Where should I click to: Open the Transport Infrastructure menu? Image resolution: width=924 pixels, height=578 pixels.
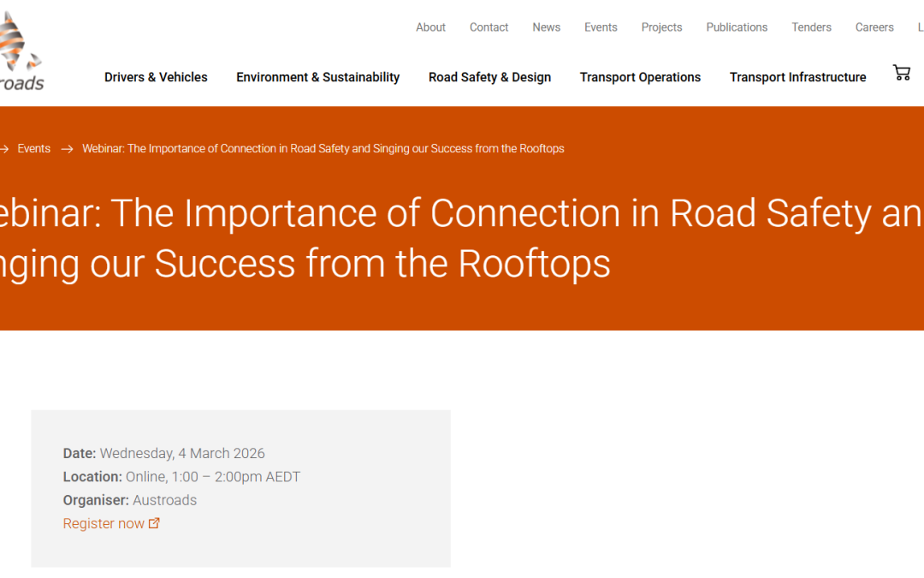coord(797,77)
